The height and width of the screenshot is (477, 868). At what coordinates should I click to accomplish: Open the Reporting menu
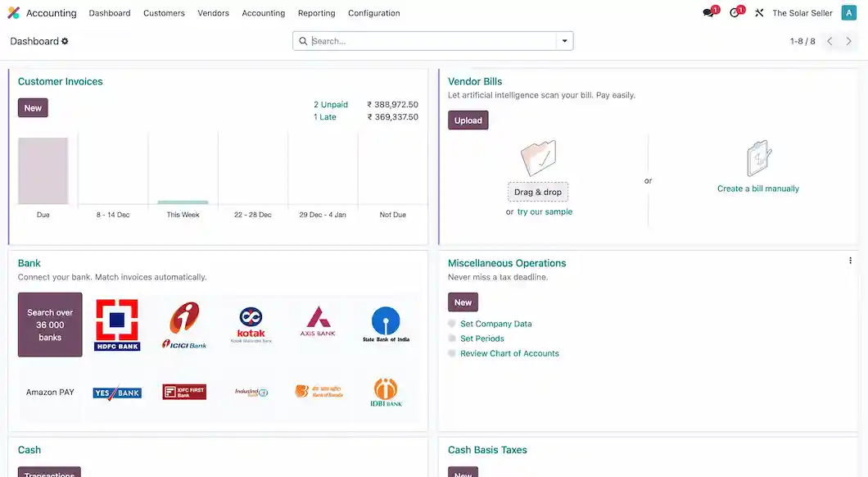point(316,13)
